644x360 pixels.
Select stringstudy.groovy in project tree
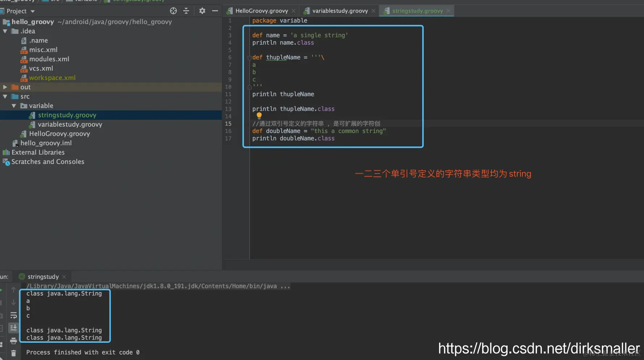coord(67,115)
